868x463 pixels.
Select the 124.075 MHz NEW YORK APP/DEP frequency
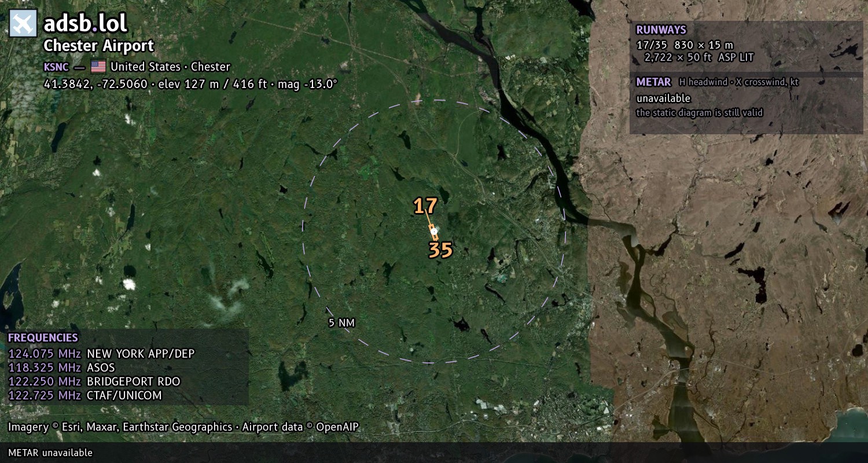click(101, 354)
